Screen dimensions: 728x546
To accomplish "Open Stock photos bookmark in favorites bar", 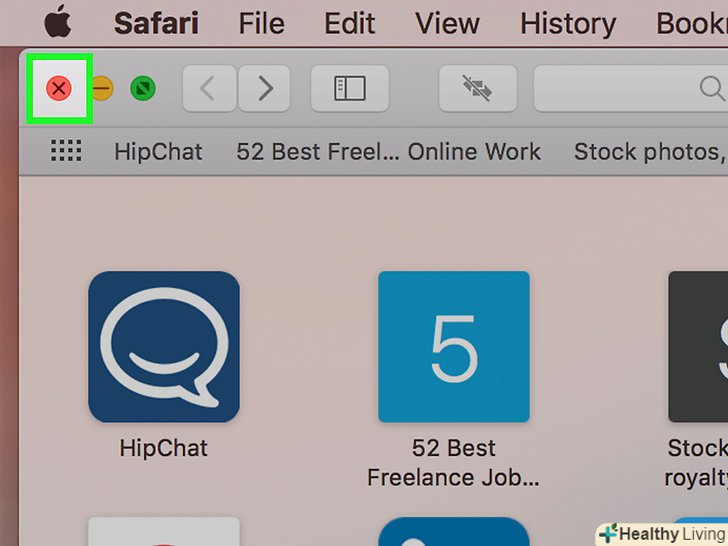I will pos(650,152).
